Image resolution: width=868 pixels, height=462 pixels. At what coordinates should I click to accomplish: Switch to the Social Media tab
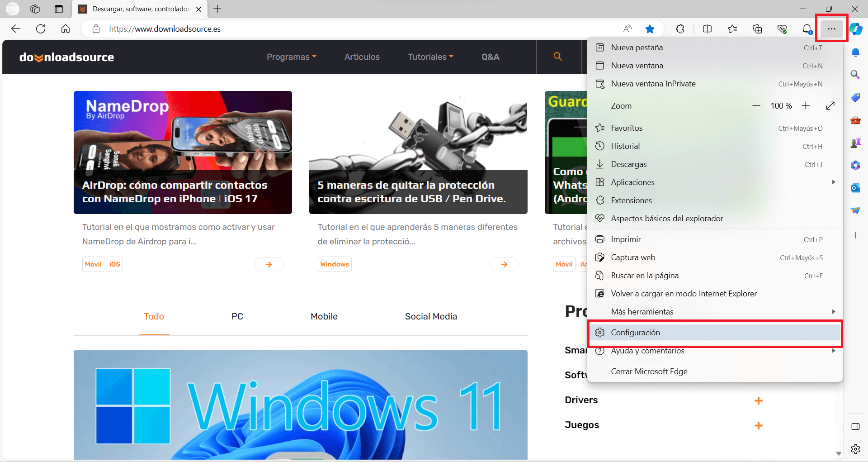click(x=431, y=316)
